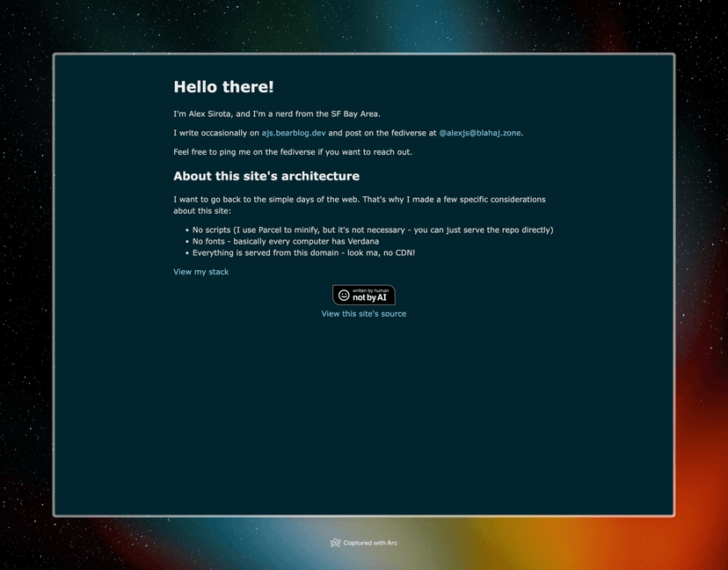The width and height of the screenshot is (728, 570).
Task: Click the View my stack link
Action: coord(200,272)
